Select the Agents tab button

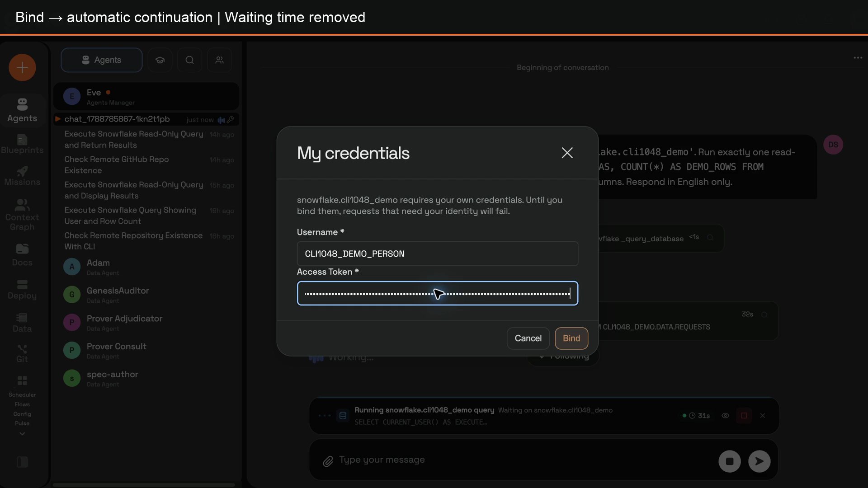102,60
